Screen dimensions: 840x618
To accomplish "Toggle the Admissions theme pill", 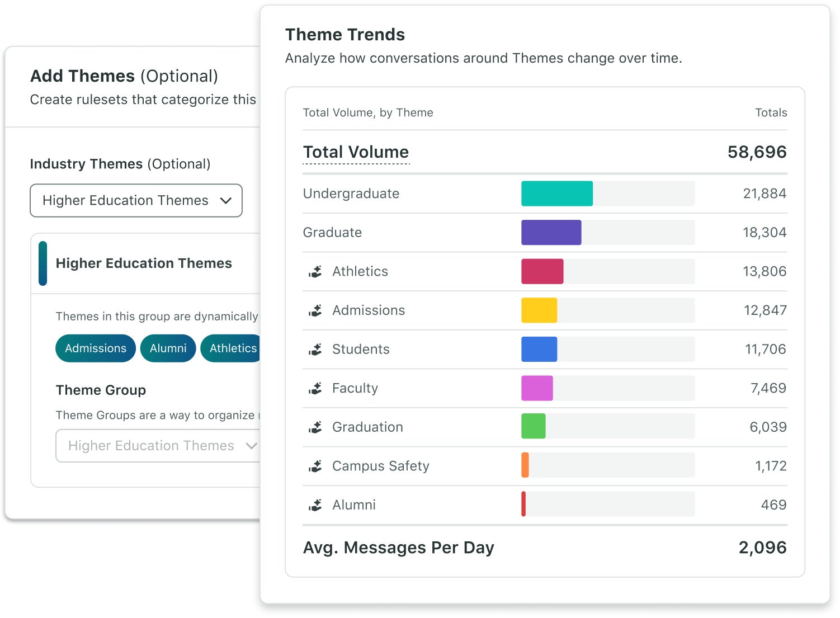I will [95, 348].
